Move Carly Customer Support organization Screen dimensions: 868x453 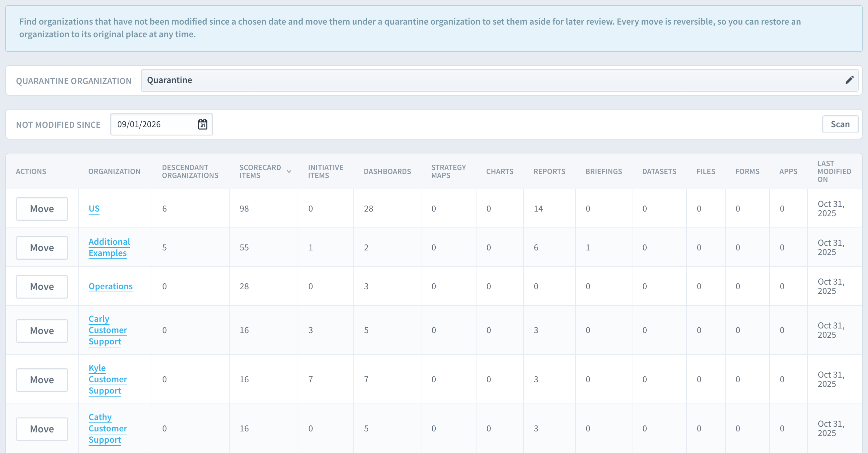tap(42, 330)
